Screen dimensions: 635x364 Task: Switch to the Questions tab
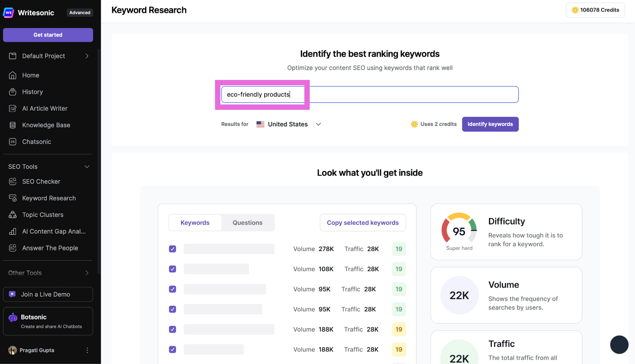247,223
